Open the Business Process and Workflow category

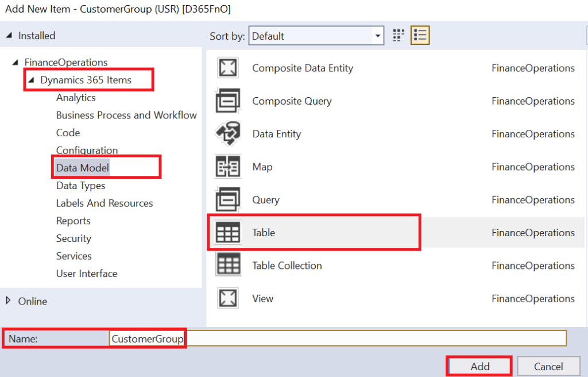pyautogui.click(x=126, y=115)
